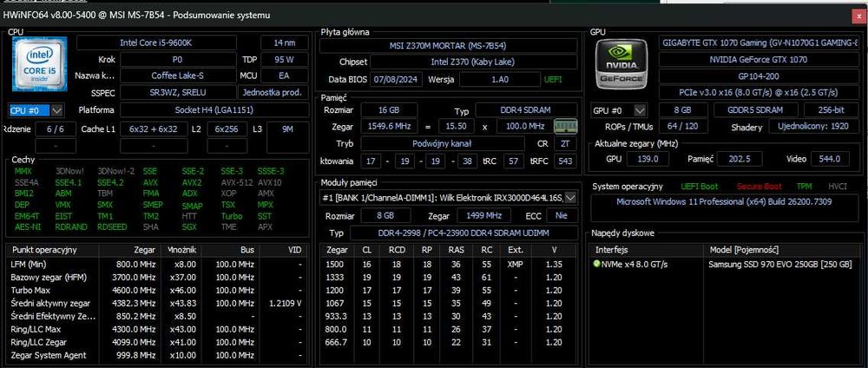Viewport: 868px width, 368px height.
Task: Click the HVCI status label
Action: [x=838, y=187]
